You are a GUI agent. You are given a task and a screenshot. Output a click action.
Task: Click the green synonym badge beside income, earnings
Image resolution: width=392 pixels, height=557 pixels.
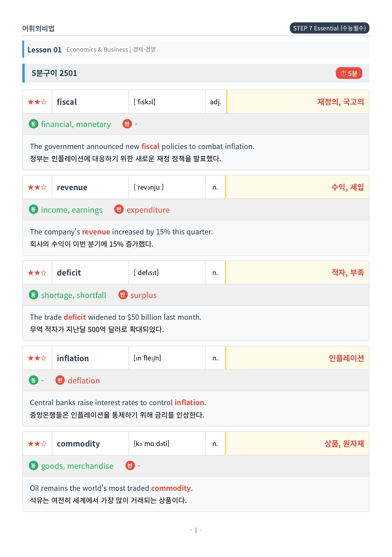(33, 209)
